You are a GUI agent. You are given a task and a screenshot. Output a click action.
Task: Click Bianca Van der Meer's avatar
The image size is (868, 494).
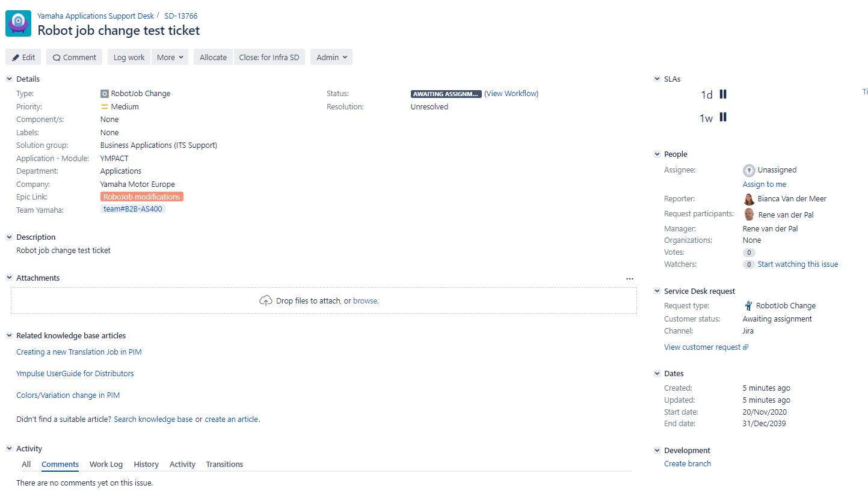click(x=749, y=199)
